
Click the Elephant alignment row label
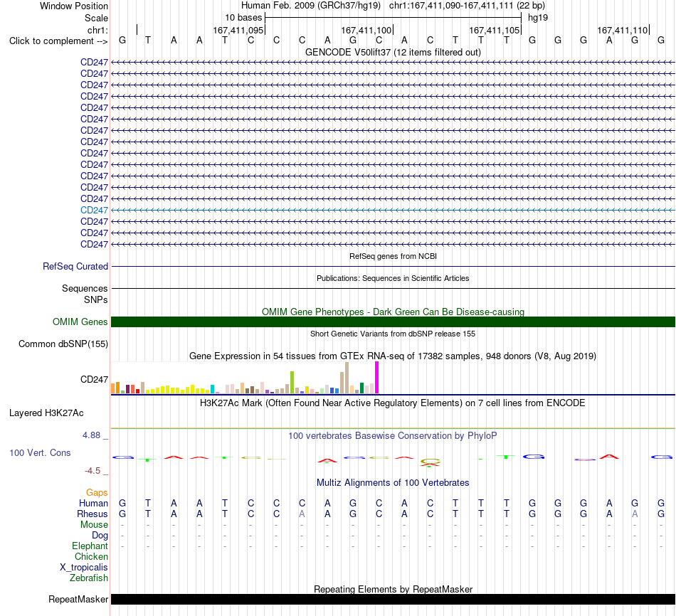90,546
